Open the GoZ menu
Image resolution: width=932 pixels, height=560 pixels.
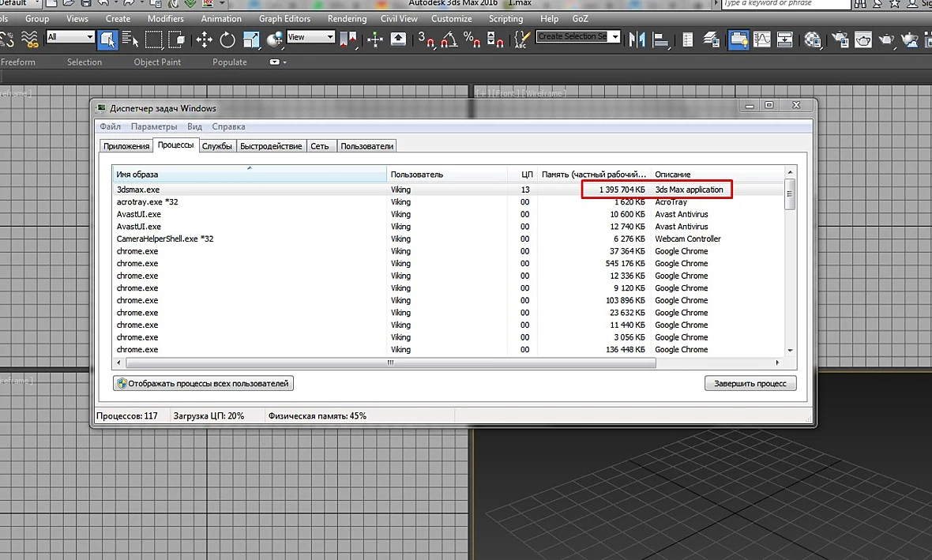[x=580, y=18]
